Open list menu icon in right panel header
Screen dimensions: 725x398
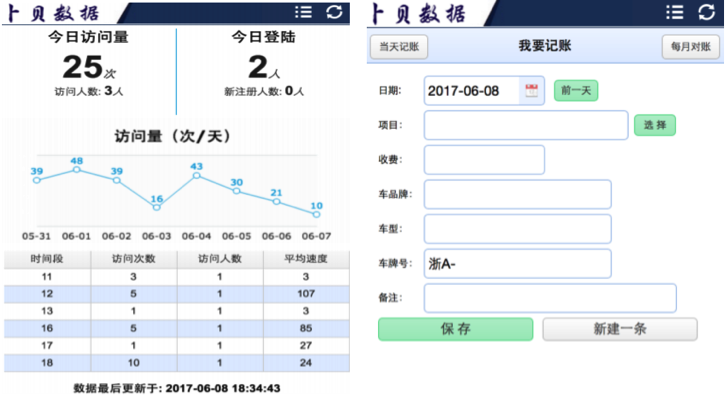pos(675,12)
